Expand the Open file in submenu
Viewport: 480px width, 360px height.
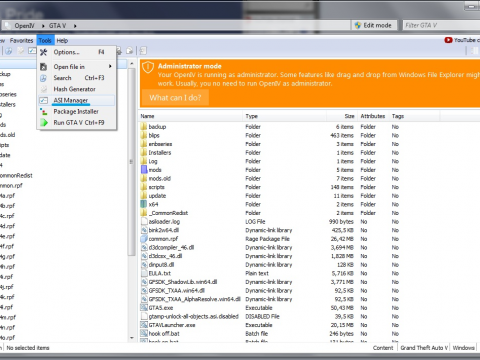[77, 67]
